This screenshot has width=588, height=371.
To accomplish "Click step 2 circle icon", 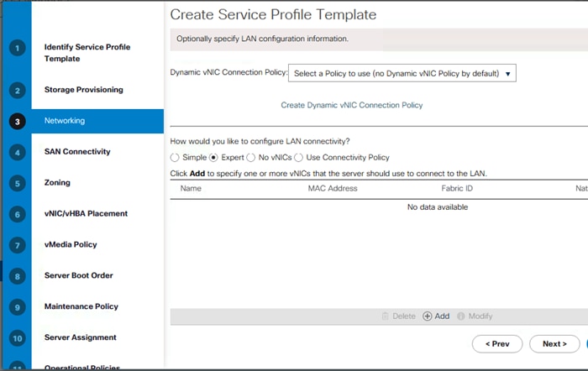I will click(x=18, y=91).
